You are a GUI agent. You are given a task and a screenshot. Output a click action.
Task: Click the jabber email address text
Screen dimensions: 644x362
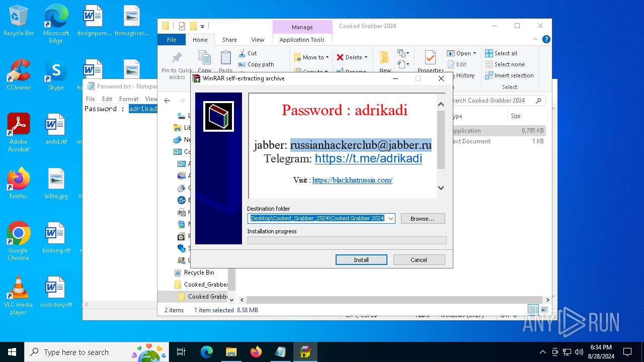tap(361, 145)
